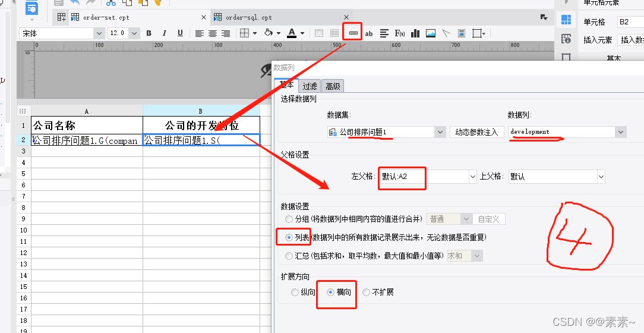Select the 汇总 (summary) radio option

(289, 256)
